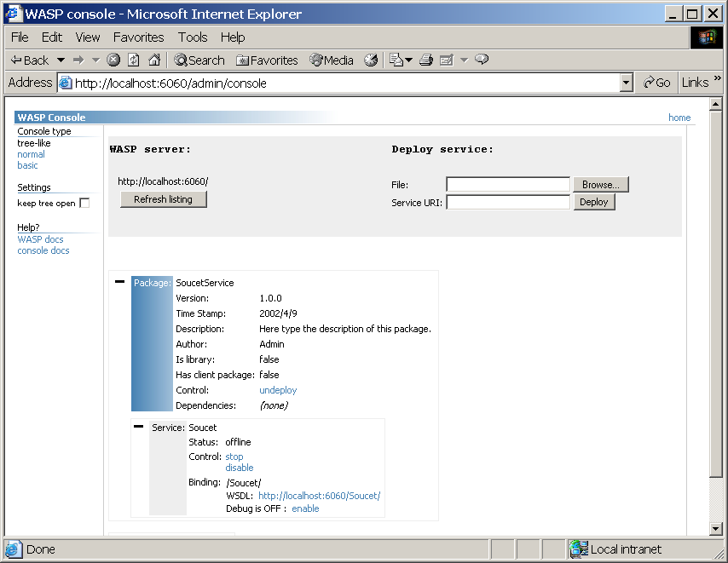Toggle the keep tree open checkbox
728x563 pixels.
(84, 203)
